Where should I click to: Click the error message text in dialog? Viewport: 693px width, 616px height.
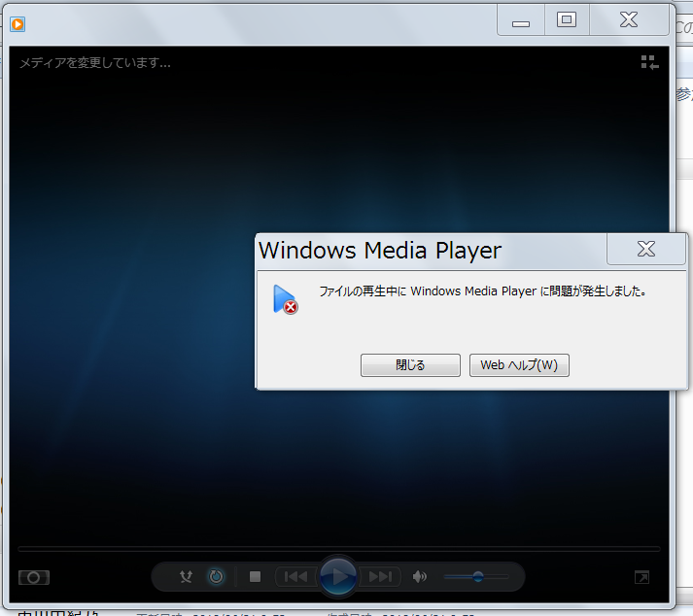point(483,291)
